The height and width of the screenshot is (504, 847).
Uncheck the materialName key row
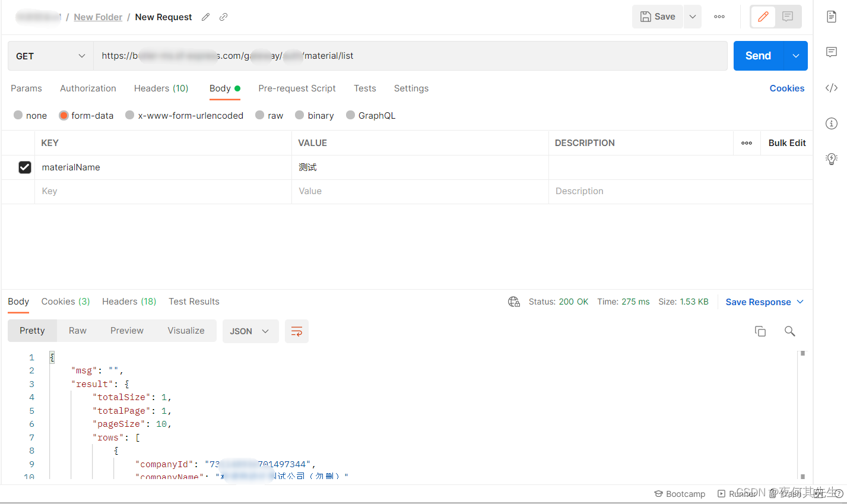click(x=24, y=167)
